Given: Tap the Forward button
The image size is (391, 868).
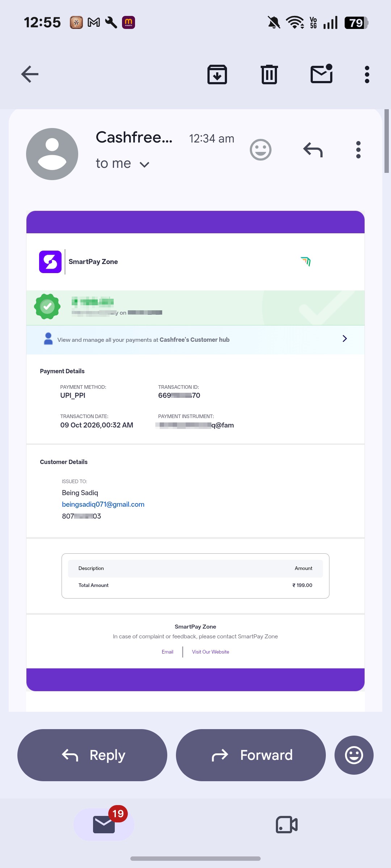Looking at the screenshot, I should pyautogui.click(x=251, y=755).
